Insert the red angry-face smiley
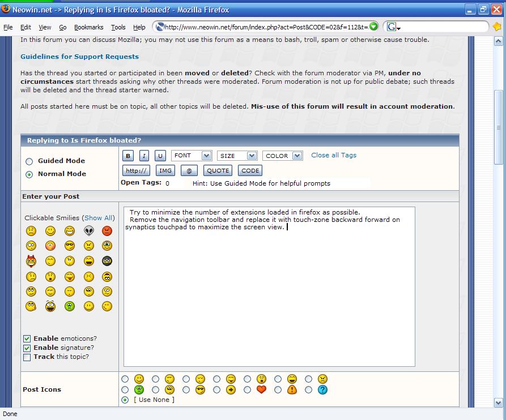The width and height of the screenshot is (506, 420). (107, 231)
